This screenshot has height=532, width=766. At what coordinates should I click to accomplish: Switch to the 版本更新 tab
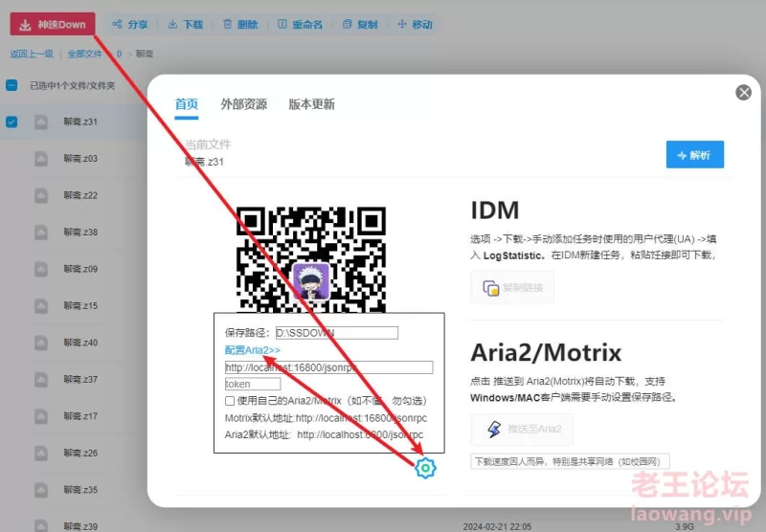click(x=312, y=104)
